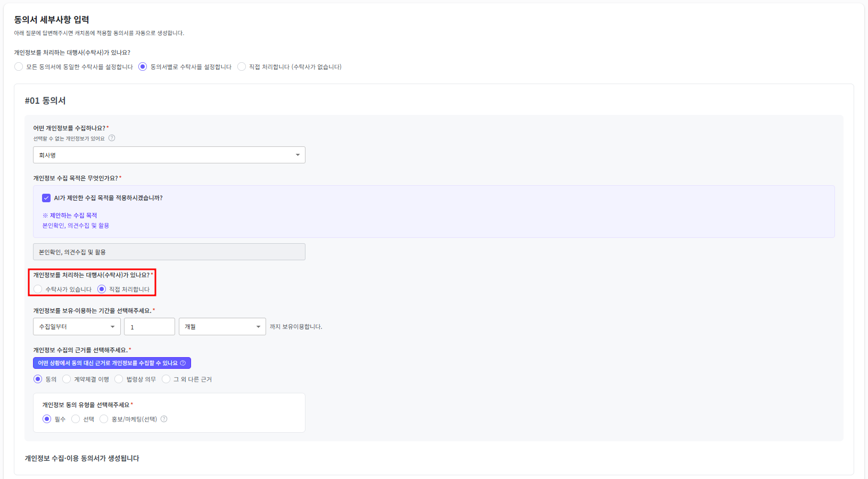
Task: Click the '동의서 세부사항 입력' title
Action: point(52,20)
